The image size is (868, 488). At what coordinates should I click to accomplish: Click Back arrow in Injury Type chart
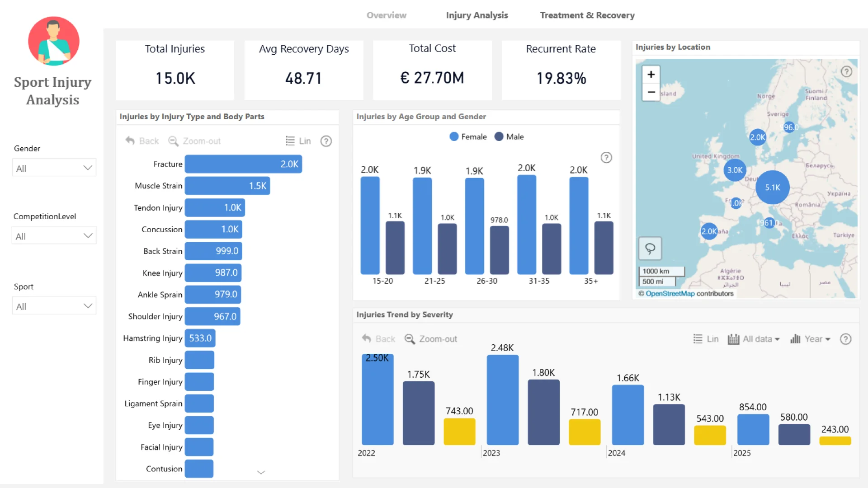142,141
